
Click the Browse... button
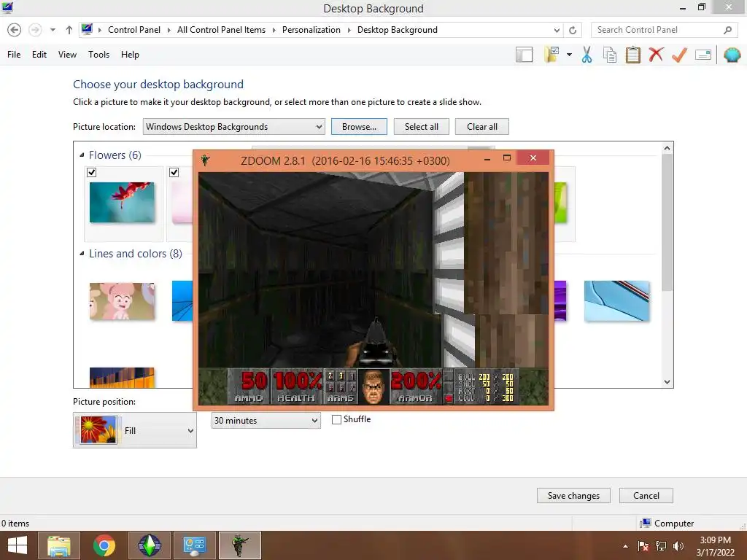(359, 127)
